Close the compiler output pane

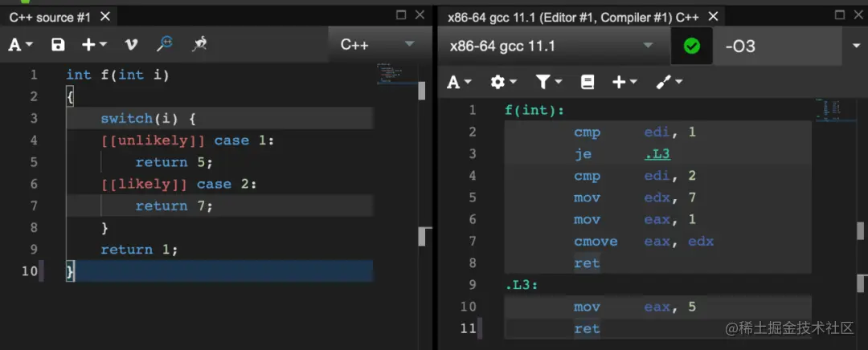point(859,15)
